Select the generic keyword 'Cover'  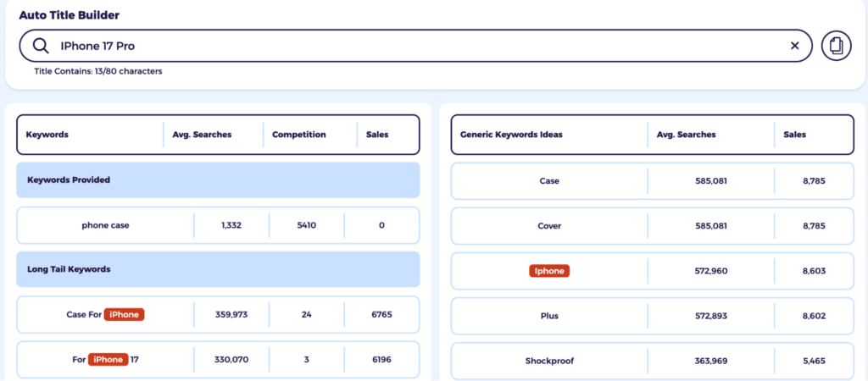652,226
